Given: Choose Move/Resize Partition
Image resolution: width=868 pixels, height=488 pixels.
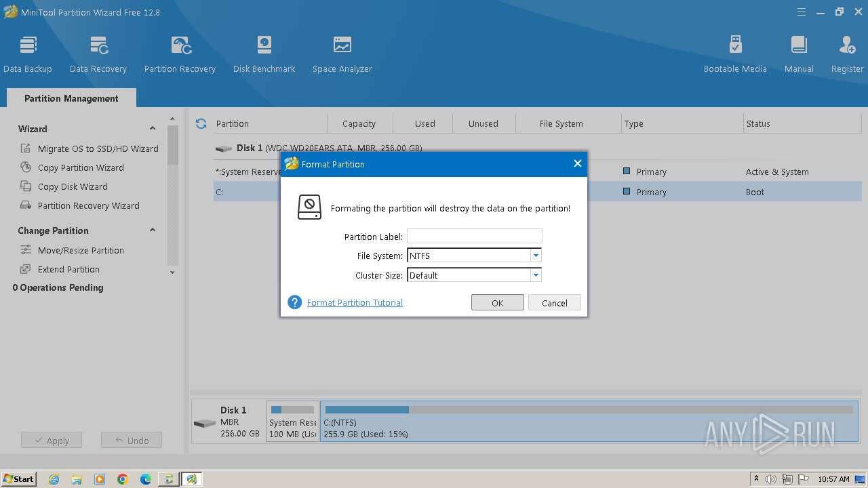Looking at the screenshot, I should [x=81, y=250].
